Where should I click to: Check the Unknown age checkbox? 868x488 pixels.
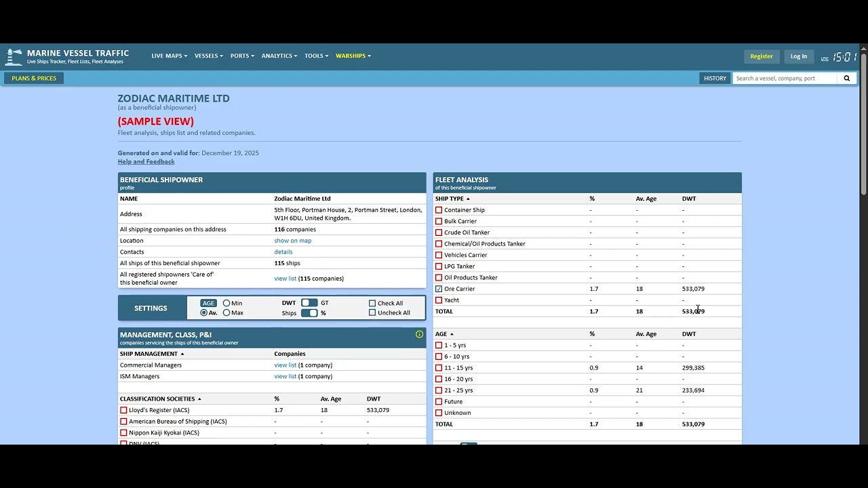tap(439, 413)
